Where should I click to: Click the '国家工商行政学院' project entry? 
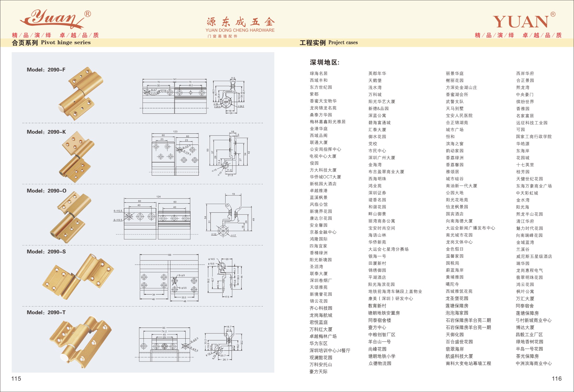[x=534, y=137]
